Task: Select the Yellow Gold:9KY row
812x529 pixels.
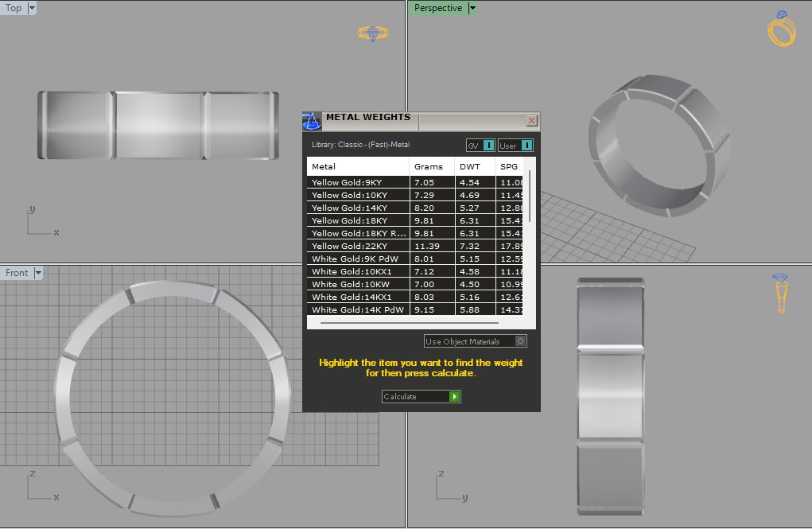Action: 415,182
